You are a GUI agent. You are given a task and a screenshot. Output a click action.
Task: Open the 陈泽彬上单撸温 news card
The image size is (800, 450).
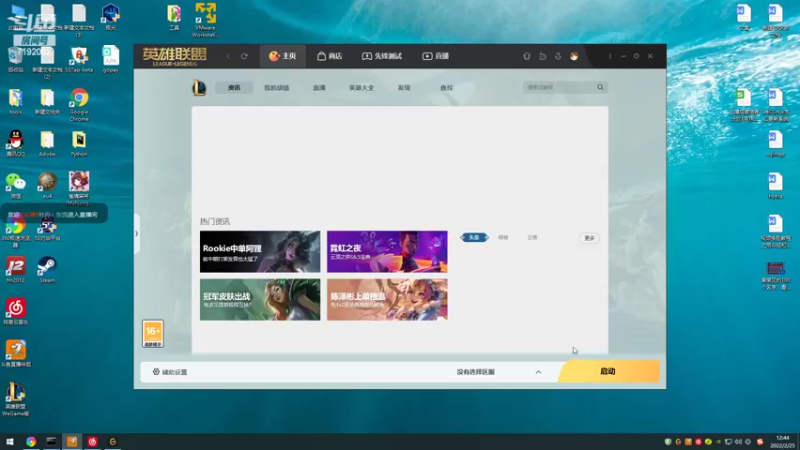point(387,299)
